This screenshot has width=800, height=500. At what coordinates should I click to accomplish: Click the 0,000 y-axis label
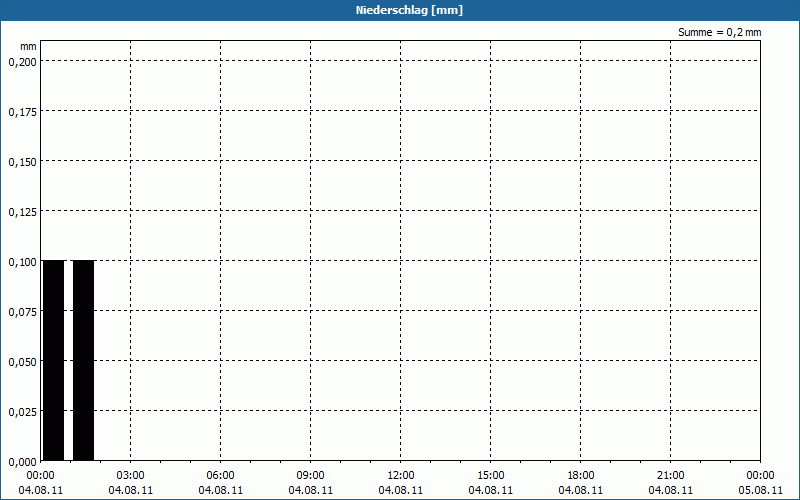click(x=22, y=462)
